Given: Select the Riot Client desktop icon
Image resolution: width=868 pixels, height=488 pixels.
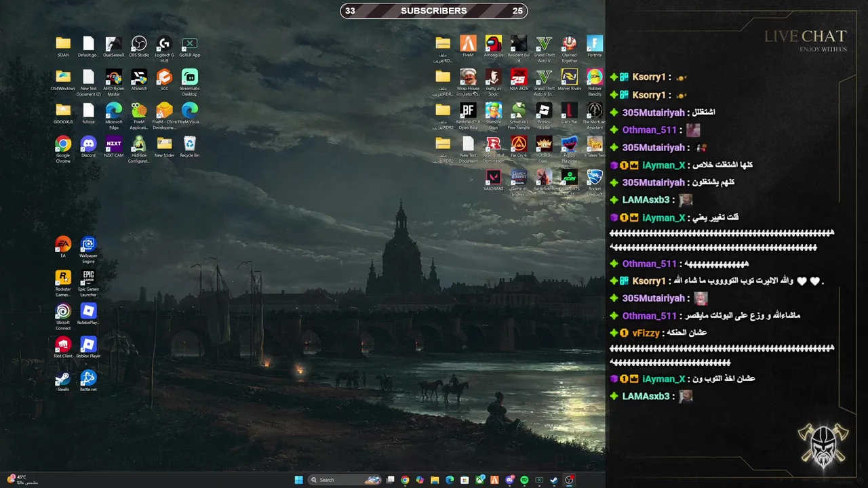Looking at the screenshot, I should click(x=63, y=347).
